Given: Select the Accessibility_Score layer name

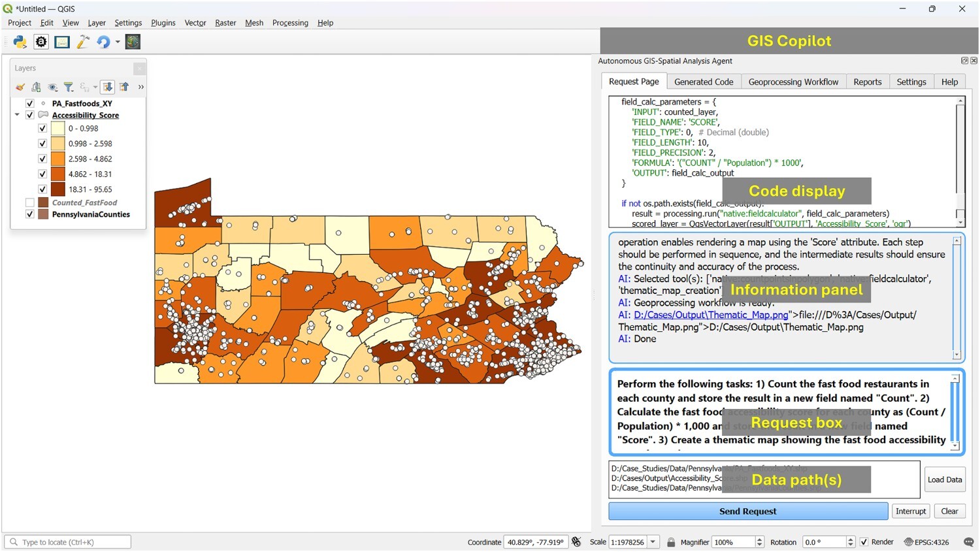Looking at the screenshot, I should pos(86,115).
